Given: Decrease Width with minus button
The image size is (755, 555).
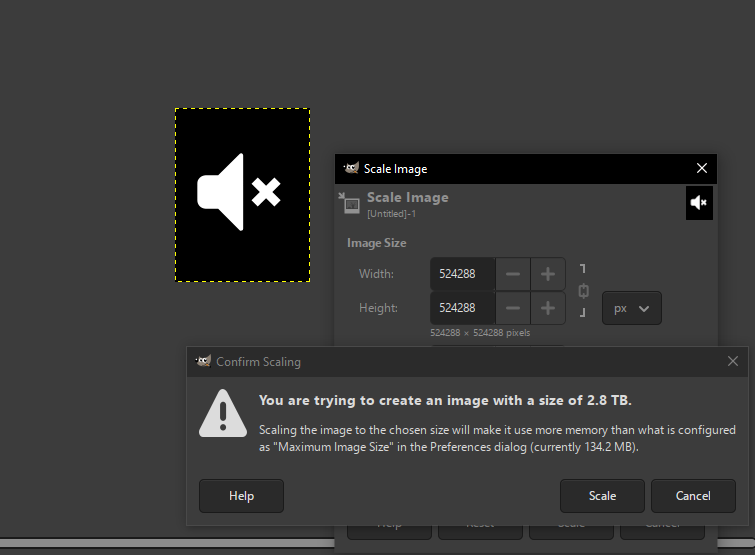Looking at the screenshot, I should pyautogui.click(x=513, y=274).
